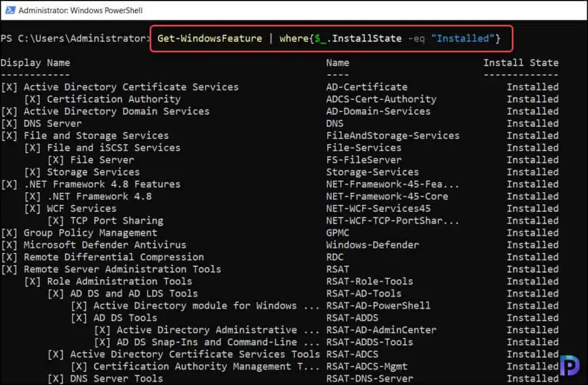Click the RSAT-ADDS name value
This screenshot has height=385, width=588.
click(x=352, y=318)
